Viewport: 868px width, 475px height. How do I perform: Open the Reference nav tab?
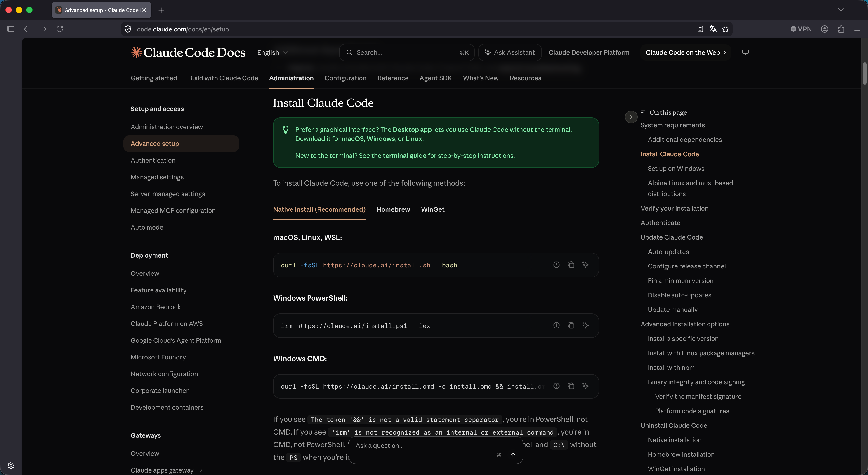[x=393, y=78]
